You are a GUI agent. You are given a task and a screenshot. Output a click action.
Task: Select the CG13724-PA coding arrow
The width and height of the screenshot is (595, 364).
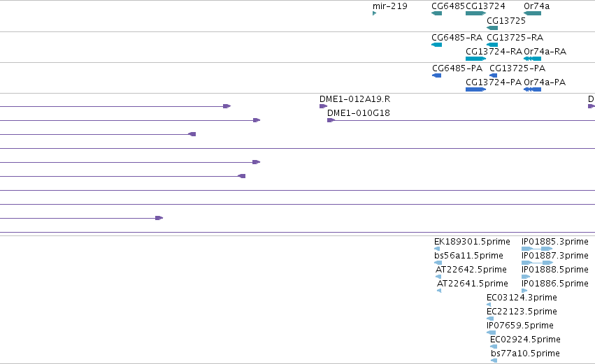point(476,89)
